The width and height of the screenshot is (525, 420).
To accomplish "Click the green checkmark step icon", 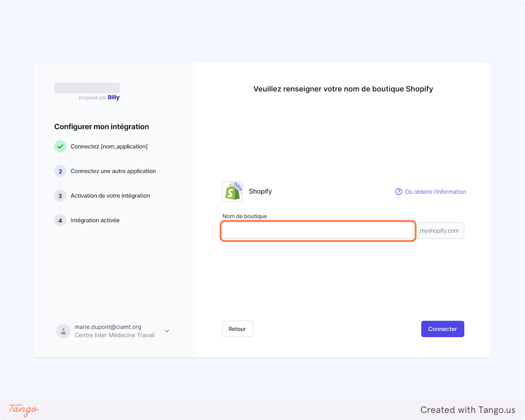I will click(x=60, y=147).
